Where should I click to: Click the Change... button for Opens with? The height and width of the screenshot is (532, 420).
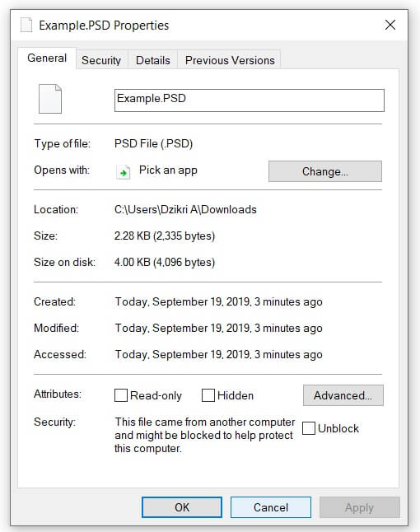[325, 171]
